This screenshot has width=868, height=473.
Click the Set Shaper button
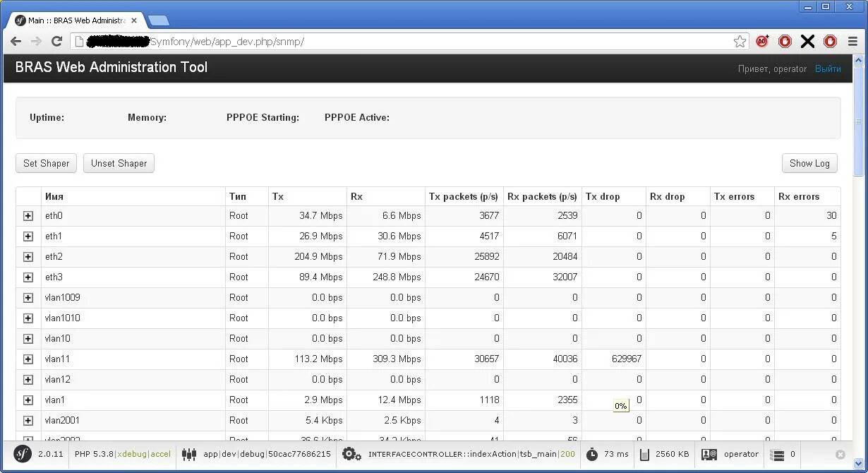pos(47,163)
